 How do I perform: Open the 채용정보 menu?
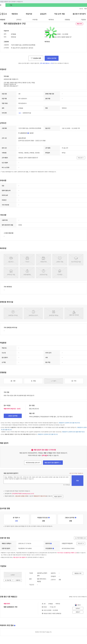(x=14, y=14)
